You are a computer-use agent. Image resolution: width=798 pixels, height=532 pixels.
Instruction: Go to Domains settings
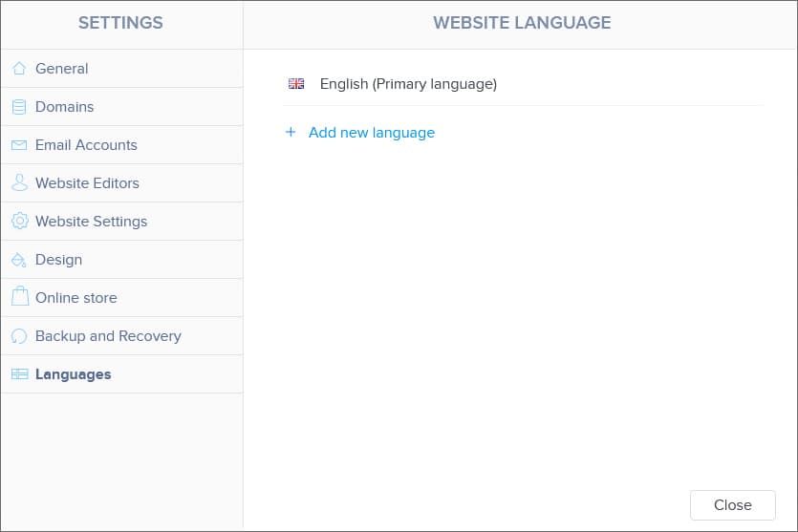coord(65,107)
